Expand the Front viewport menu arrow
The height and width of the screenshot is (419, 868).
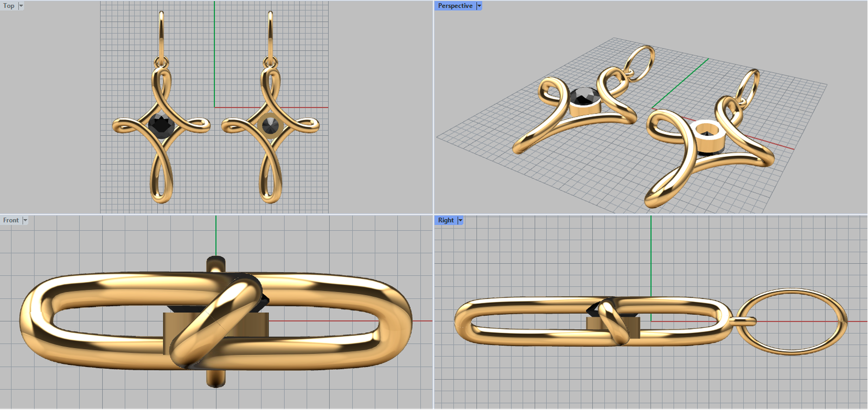click(25, 220)
